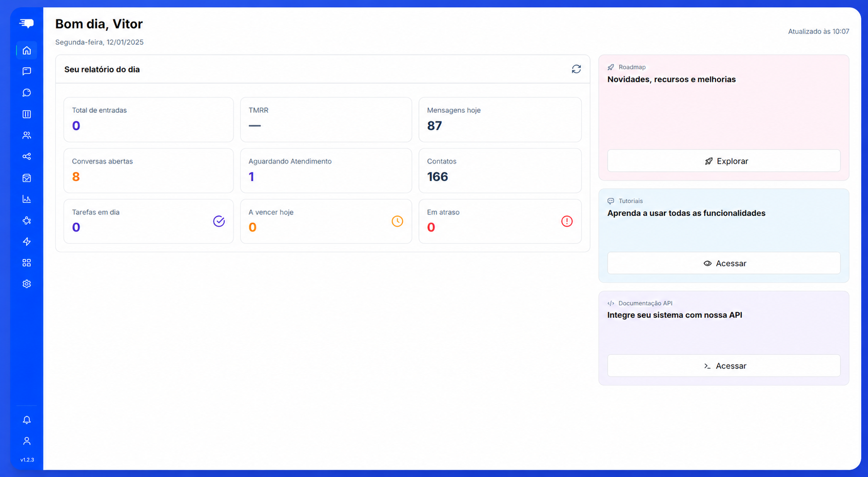Viewport: 868px width, 477px height.
Task: Click 'Aprenda a usar todas as funcionalidades' heading
Action: tap(686, 213)
